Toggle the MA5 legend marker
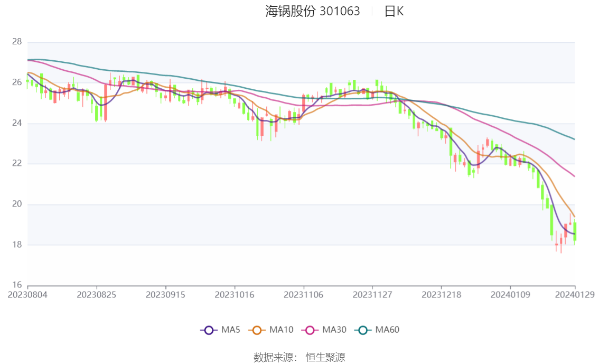 (209, 330)
